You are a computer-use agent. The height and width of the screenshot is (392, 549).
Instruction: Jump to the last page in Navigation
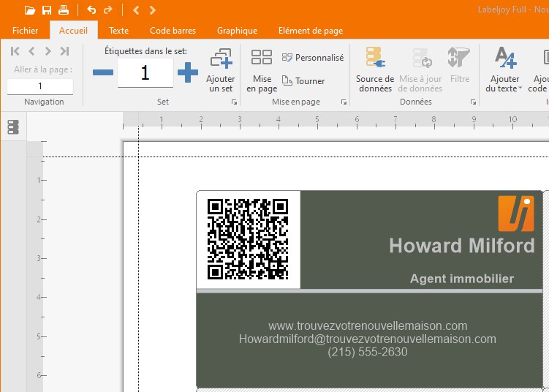click(64, 51)
